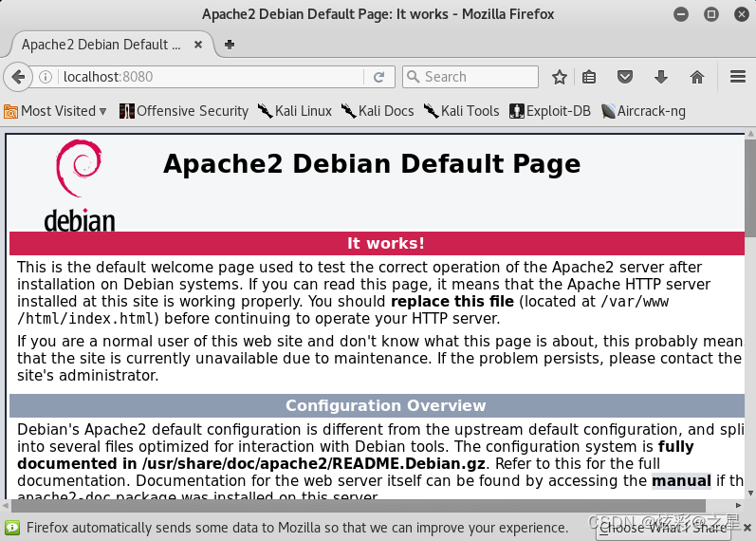Viewport: 756px width, 541px height.
Task: Close the Apache2 Debian Default tab
Action: (197, 45)
